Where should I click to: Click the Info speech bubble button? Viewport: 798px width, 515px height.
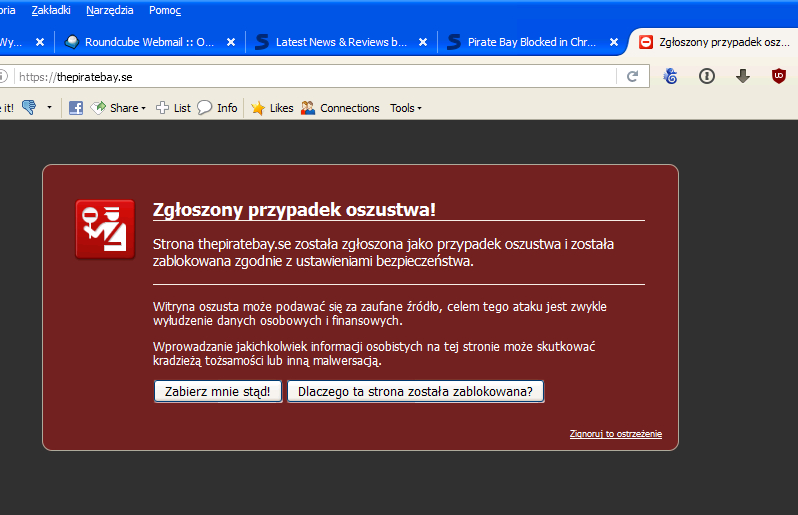tap(217, 108)
